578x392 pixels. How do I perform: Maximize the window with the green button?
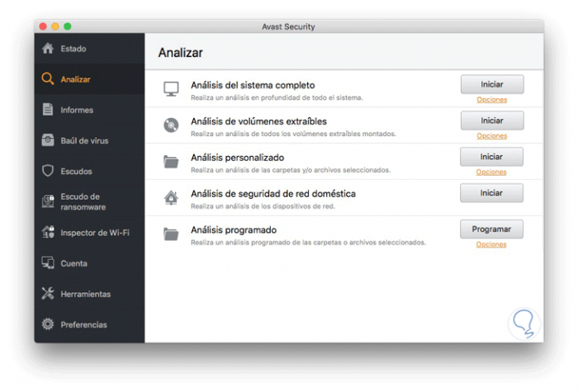pos(68,26)
